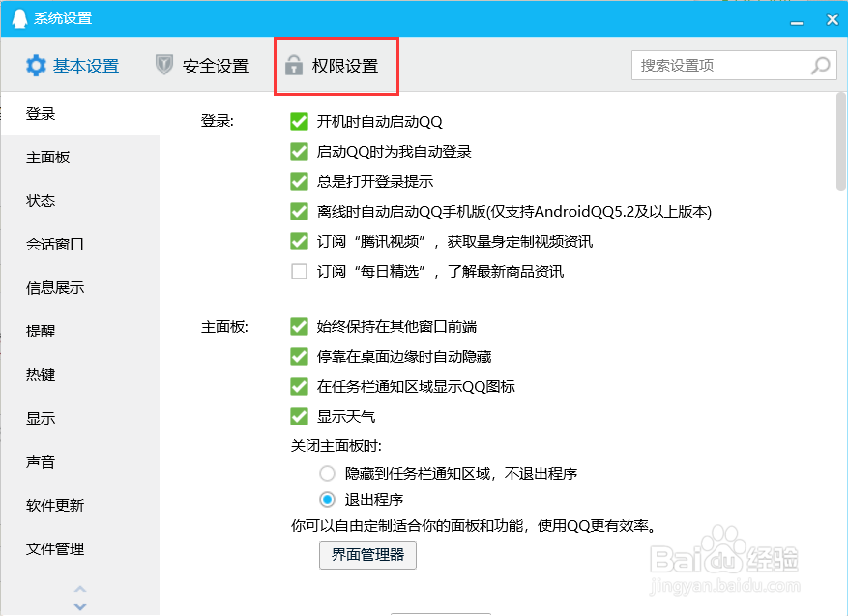Click the lock icon beside 权限设置
848x616 pixels.
(293, 66)
